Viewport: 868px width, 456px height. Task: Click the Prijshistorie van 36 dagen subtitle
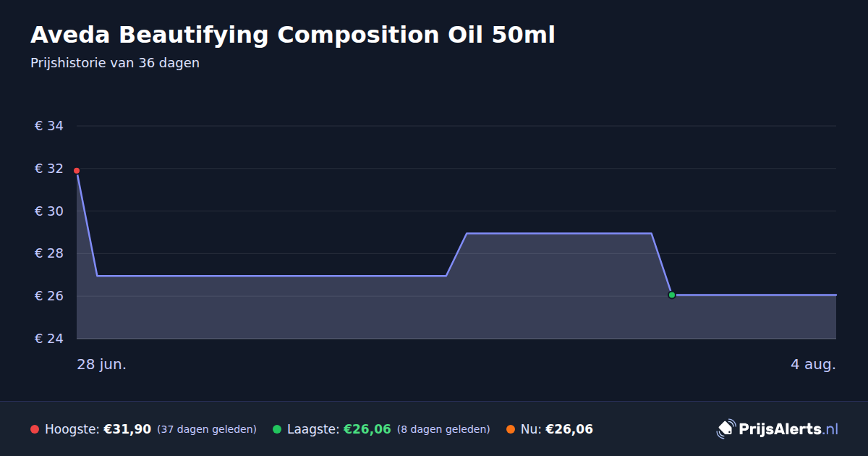click(115, 63)
